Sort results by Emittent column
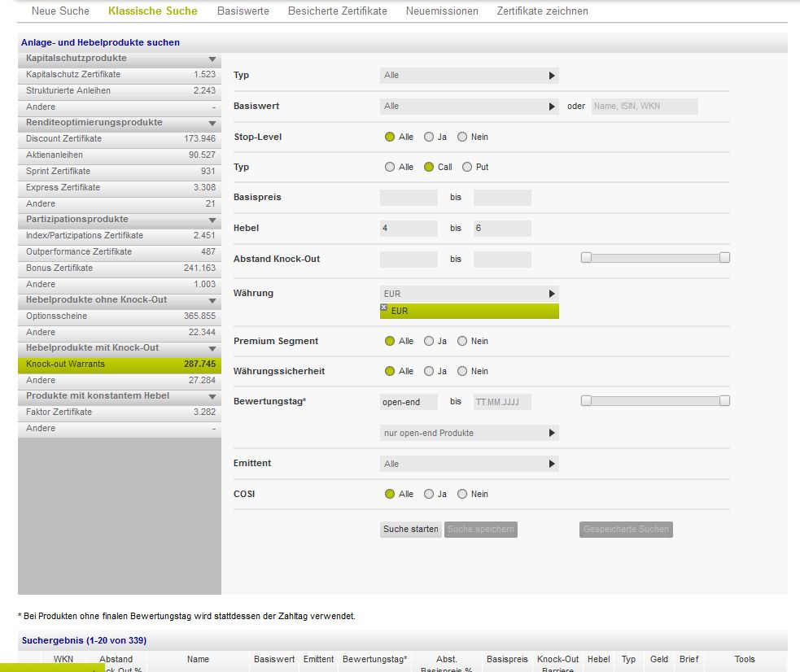800x672 pixels. pyautogui.click(x=318, y=659)
